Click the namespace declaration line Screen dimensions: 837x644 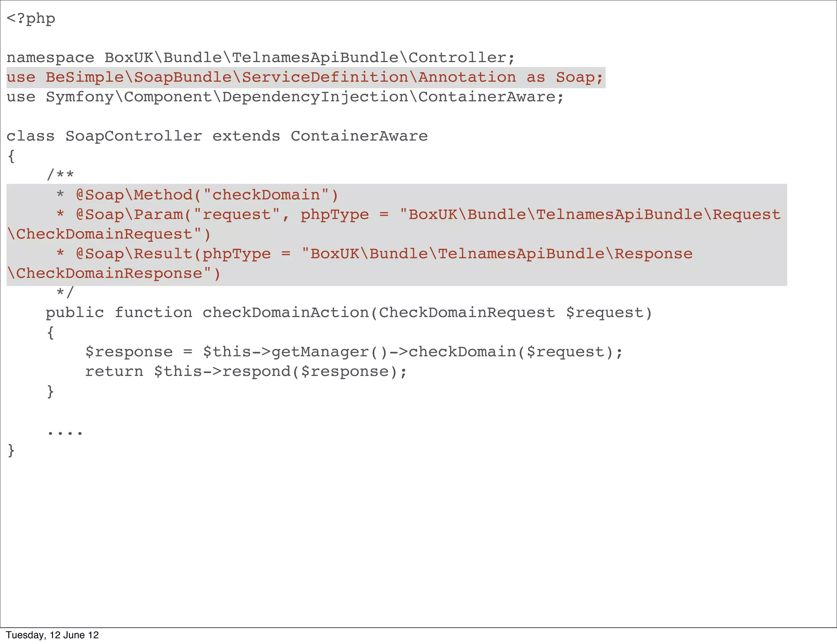point(260,58)
